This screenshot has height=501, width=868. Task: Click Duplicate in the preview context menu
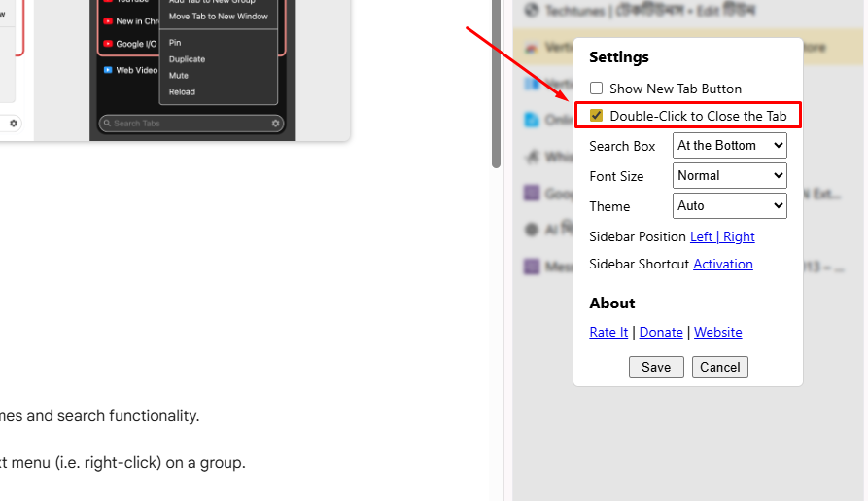tap(187, 59)
